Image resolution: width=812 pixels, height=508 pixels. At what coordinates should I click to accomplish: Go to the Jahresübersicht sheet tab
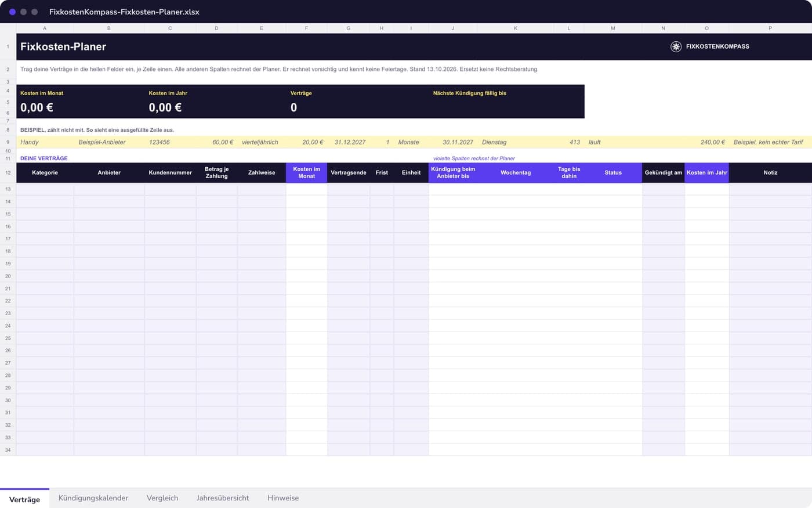223,498
